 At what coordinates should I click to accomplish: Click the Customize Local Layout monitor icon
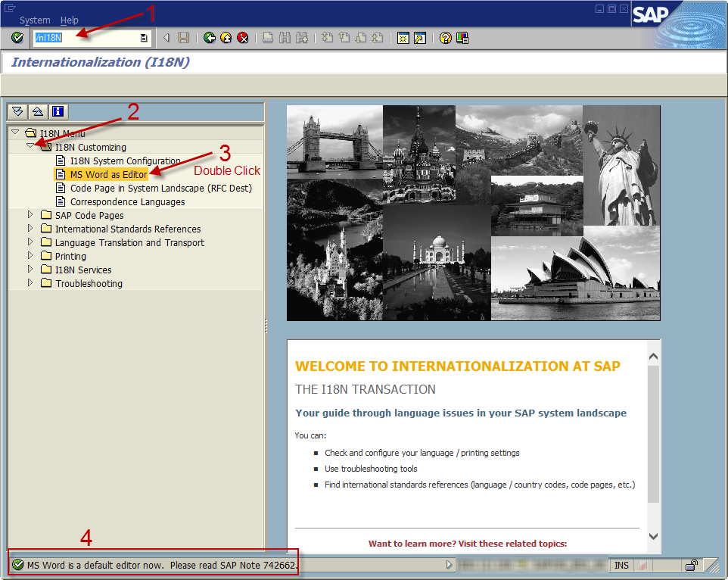coord(462,38)
